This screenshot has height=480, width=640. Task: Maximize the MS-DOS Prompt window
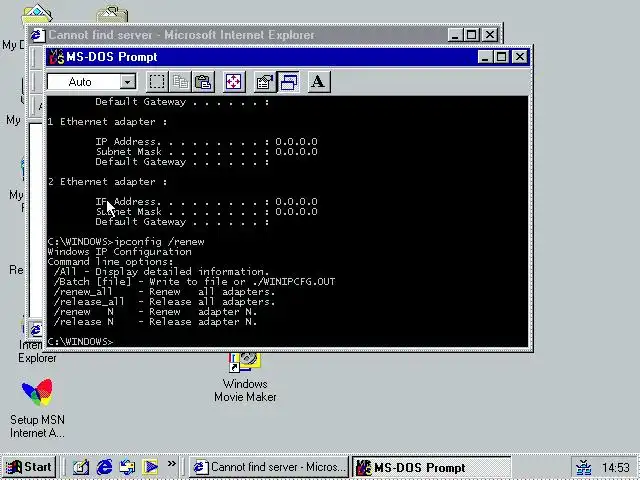502,57
